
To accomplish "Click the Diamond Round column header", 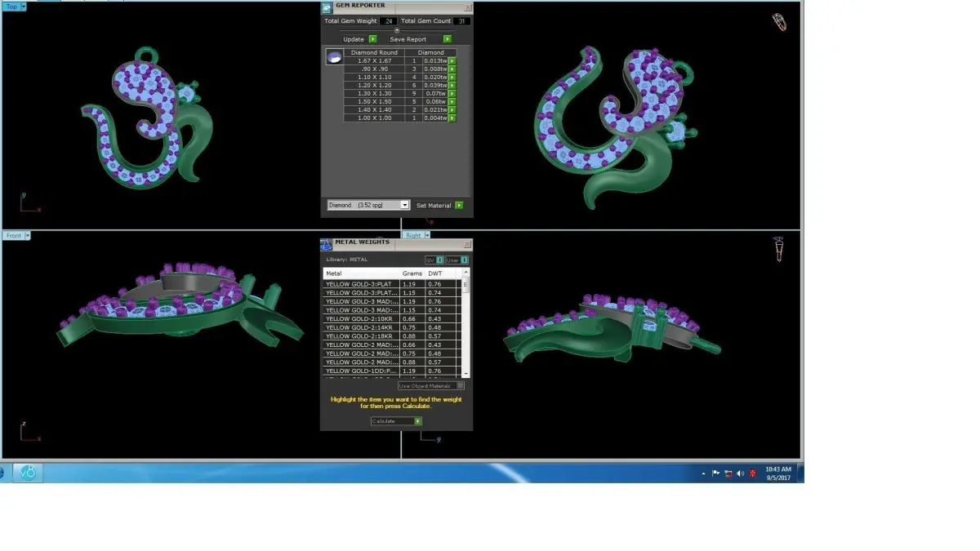I will 374,52.
